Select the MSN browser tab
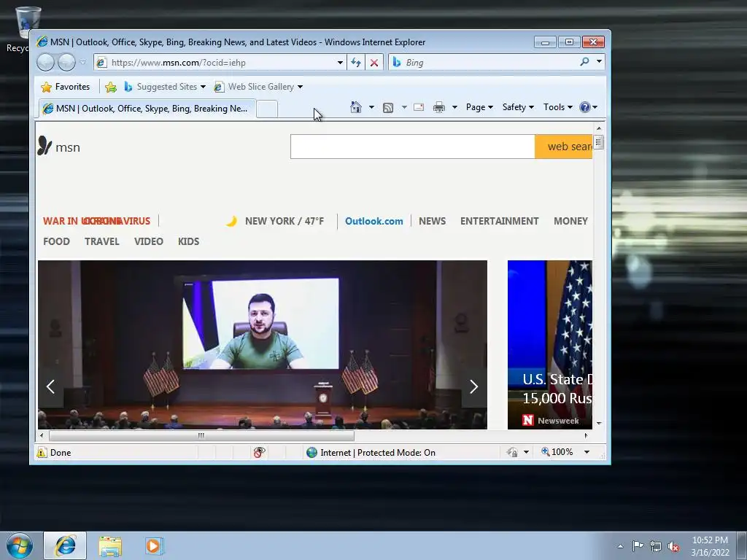This screenshot has width=747, height=560. pos(147,109)
